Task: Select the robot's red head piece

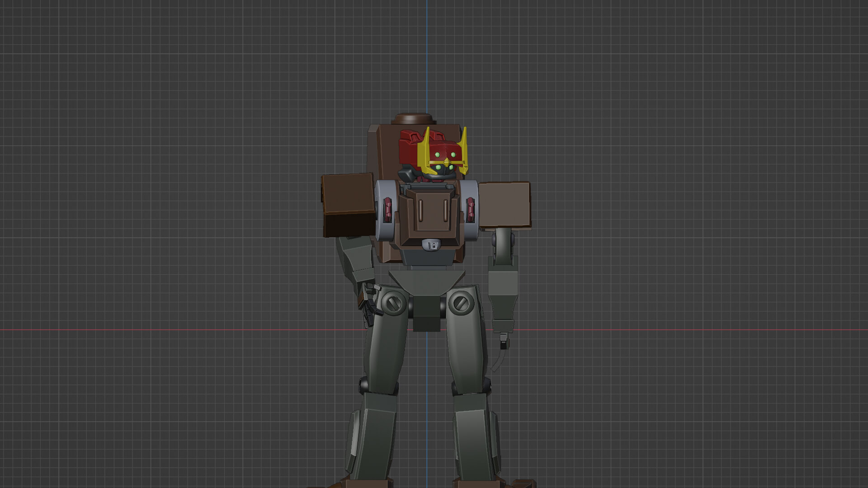Action: point(442,145)
